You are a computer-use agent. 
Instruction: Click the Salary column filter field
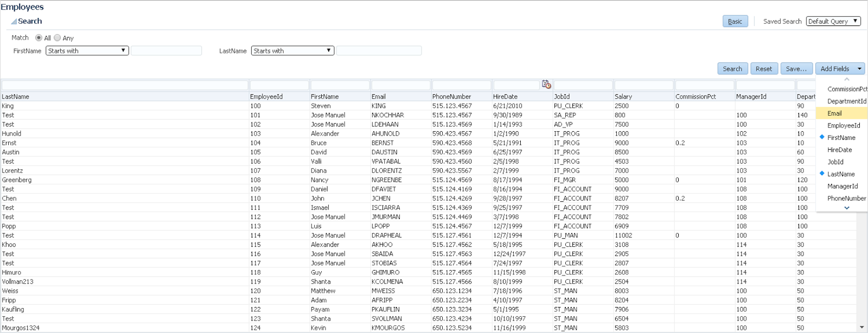click(644, 85)
